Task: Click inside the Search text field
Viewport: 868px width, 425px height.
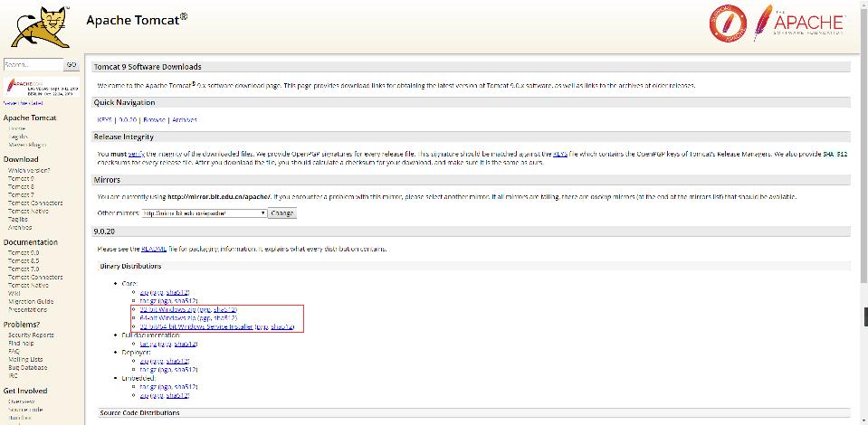Action: tap(32, 65)
